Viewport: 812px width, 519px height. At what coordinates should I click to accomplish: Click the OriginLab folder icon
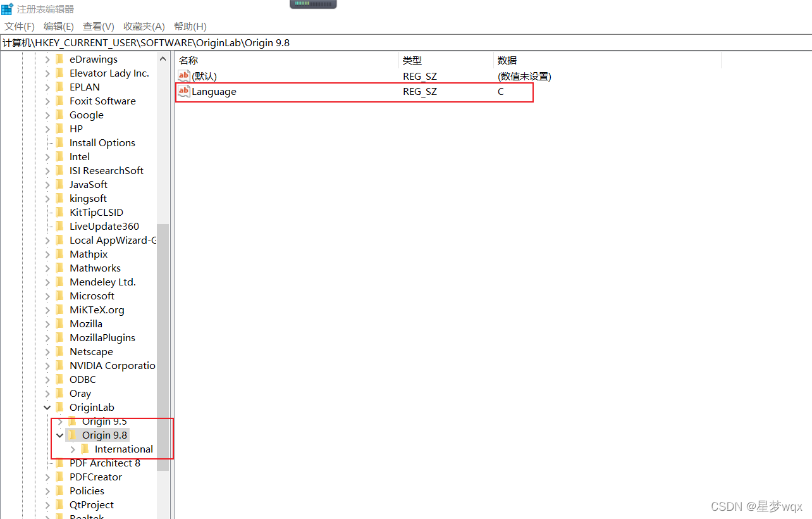(x=60, y=408)
